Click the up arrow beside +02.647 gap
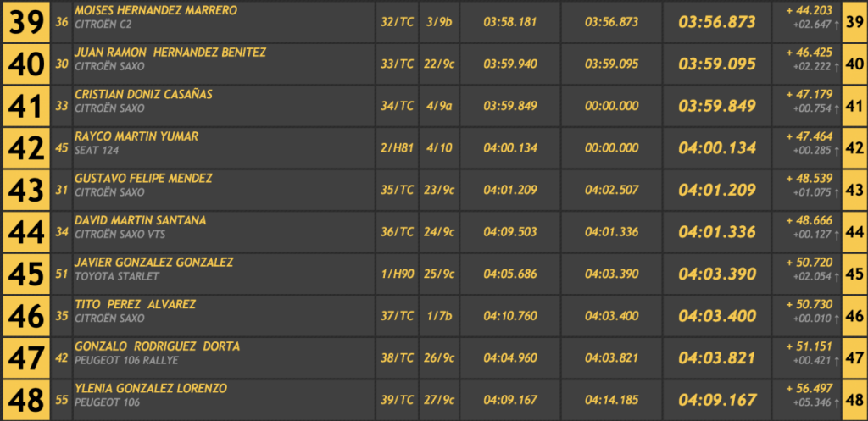Image resolution: width=868 pixels, height=421 pixels. click(x=837, y=25)
